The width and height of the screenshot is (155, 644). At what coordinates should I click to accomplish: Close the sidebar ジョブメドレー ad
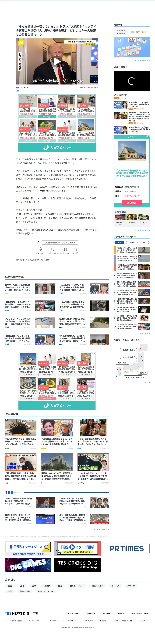149,136
